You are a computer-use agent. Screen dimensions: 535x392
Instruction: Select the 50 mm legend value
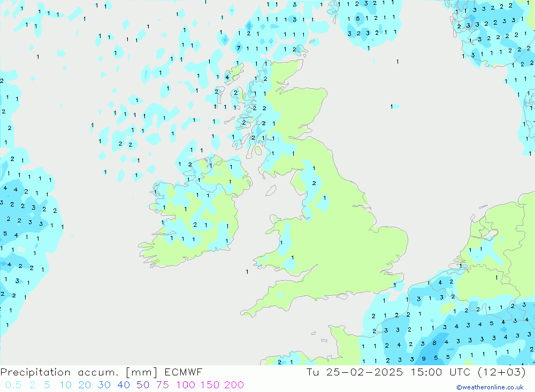143,385
